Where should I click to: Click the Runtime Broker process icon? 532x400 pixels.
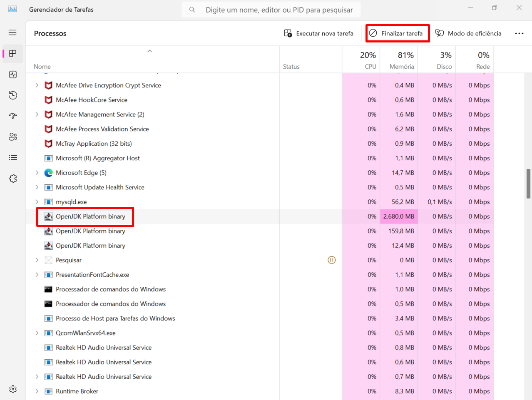(x=49, y=391)
